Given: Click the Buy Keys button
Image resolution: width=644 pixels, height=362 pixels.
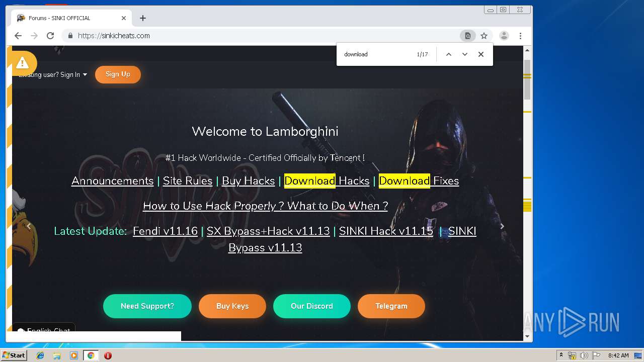Looking at the screenshot, I should (232, 306).
